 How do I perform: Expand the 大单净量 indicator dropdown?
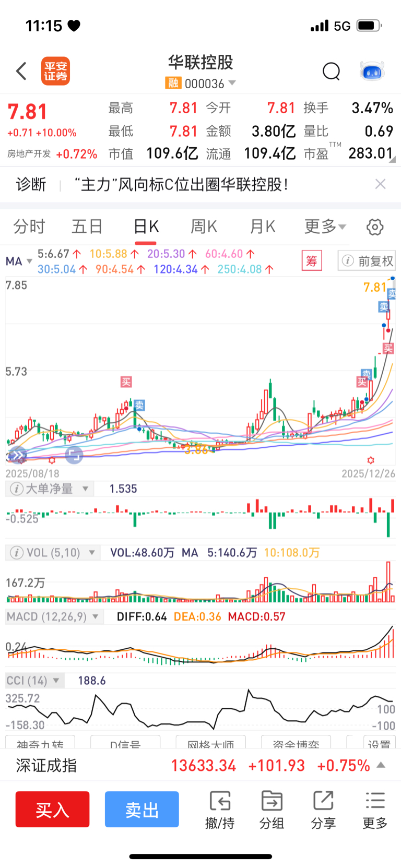click(x=85, y=489)
